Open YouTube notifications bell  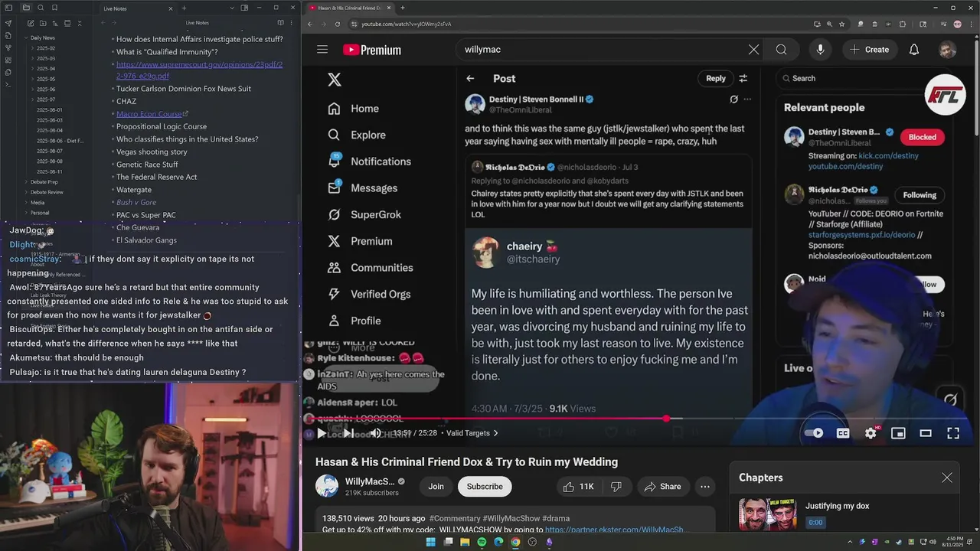tap(914, 50)
